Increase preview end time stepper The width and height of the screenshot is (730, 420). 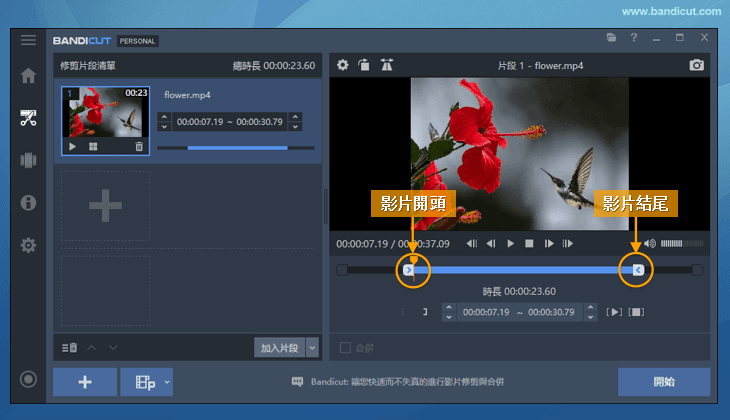pyautogui.click(x=590, y=307)
